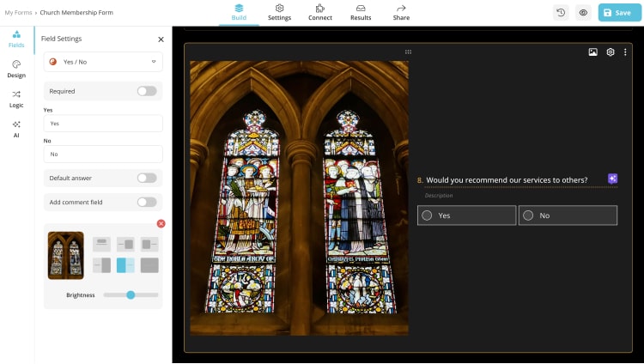Select the Yes radio option
The height and width of the screenshot is (364, 644).
(x=428, y=215)
